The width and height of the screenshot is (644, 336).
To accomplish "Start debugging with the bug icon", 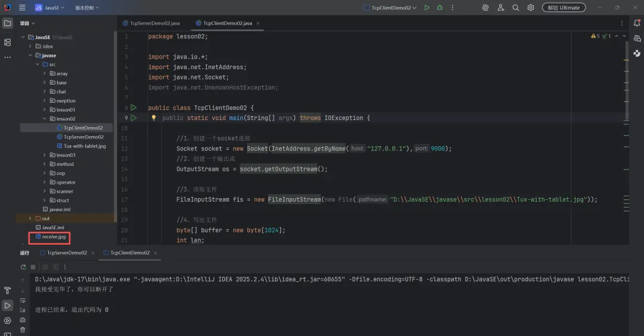I will click(440, 8).
